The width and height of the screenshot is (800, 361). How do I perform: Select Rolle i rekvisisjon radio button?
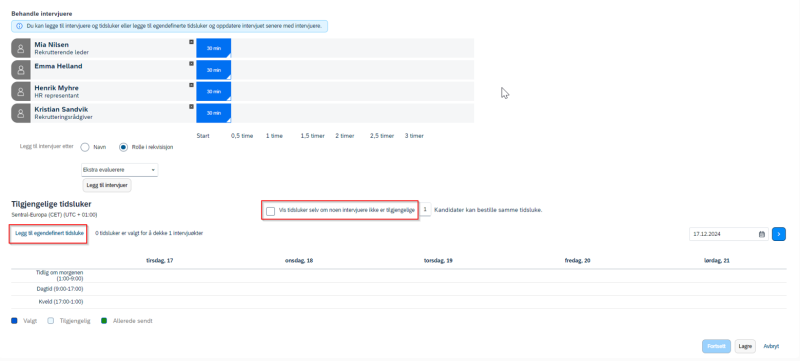(x=123, y=147)
